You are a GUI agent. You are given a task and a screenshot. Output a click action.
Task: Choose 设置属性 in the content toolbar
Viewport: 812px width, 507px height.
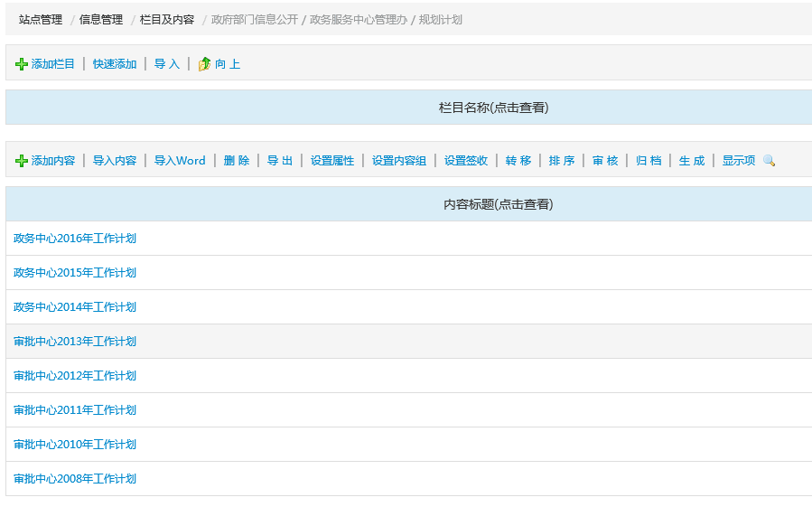[x=332, y=161]
